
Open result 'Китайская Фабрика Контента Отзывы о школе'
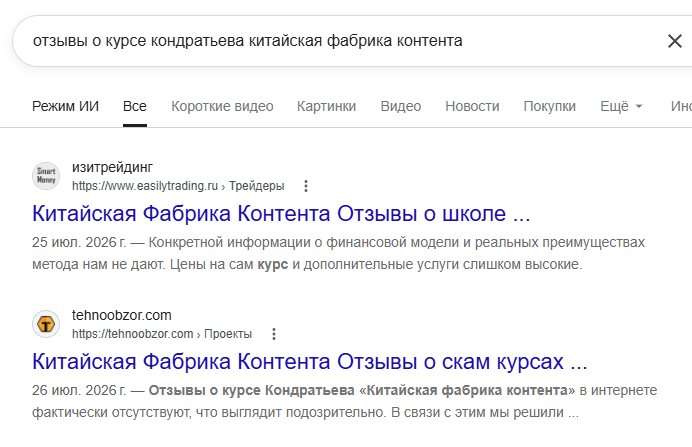(x=281, y=214)
